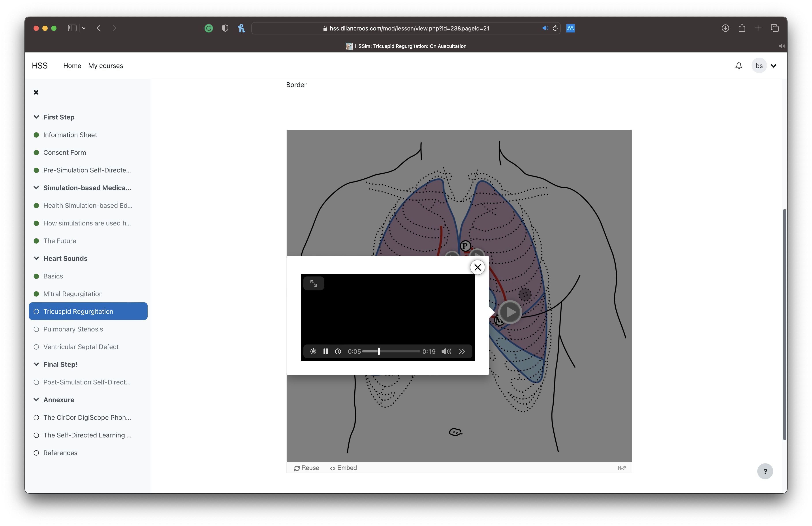Mute tab audio in address bar
The height and width of the screenshot is (526, 812).
[545, 28]
